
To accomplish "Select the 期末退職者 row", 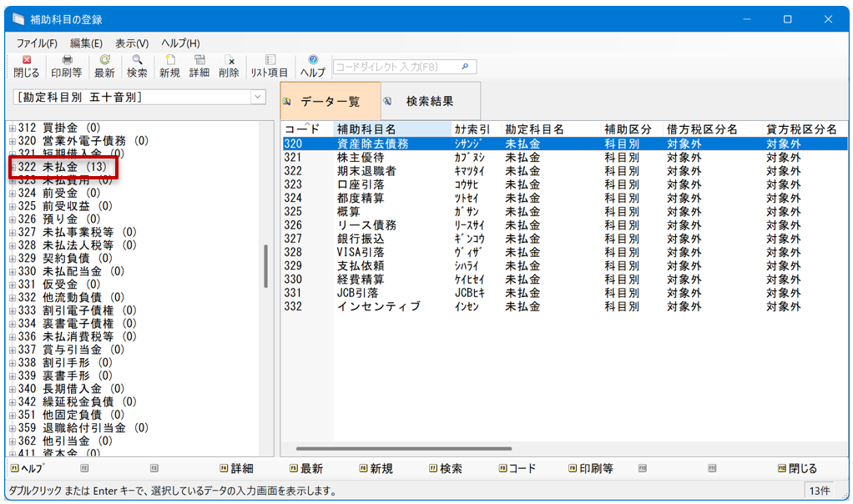I will [564, 171].
